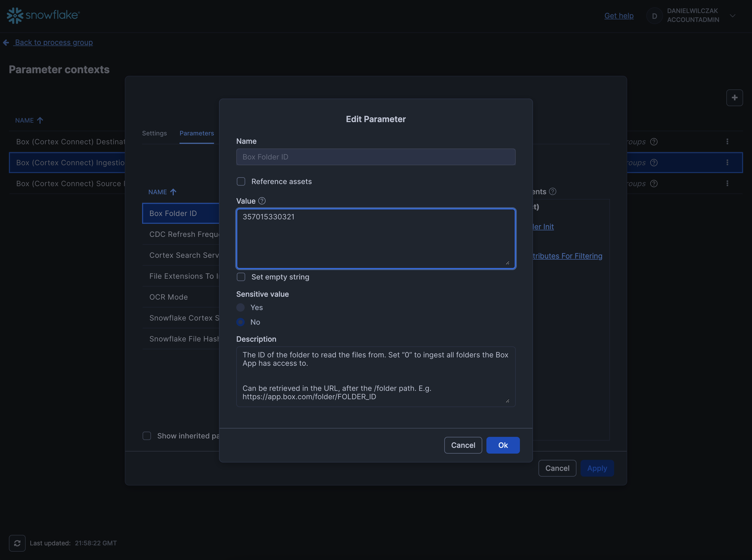Open the Get help link
Image resolution: width=752 pixels, height=560 pixels.
coord(619,16)
